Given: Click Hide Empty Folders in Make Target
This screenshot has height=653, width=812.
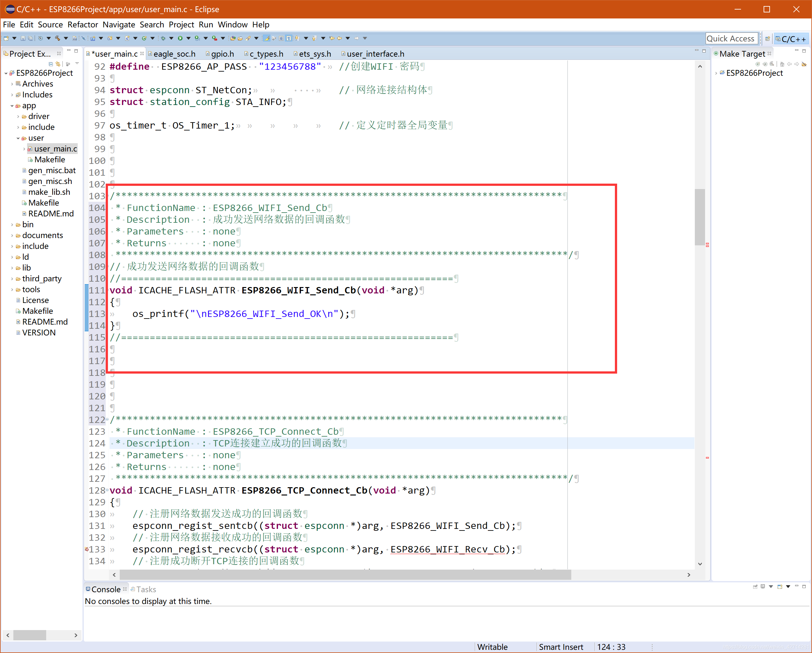Looking at the screenshot, I should [804, 64].
